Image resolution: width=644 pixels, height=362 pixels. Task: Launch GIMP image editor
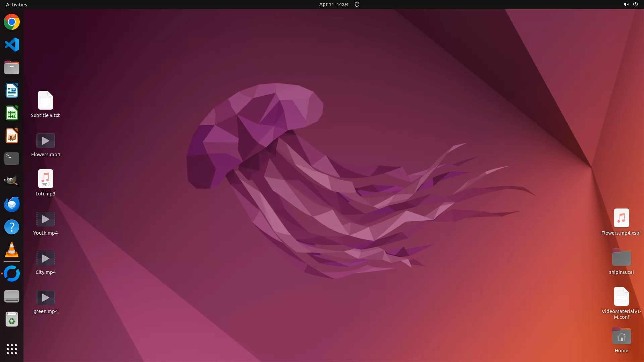[12, 181]
